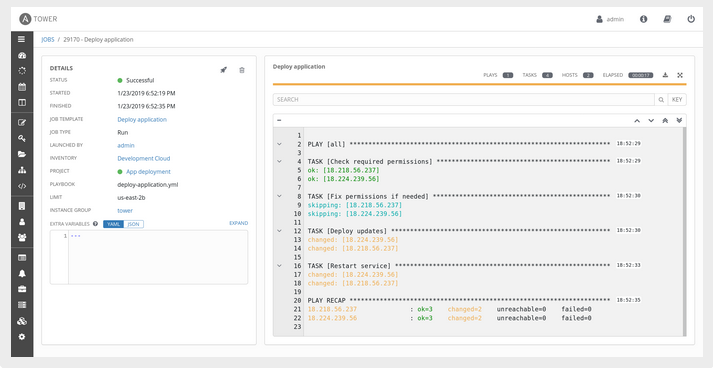Open Credentials via the key sidebar icon
This screenshot has height=368, width=713.
coord(22,138)
